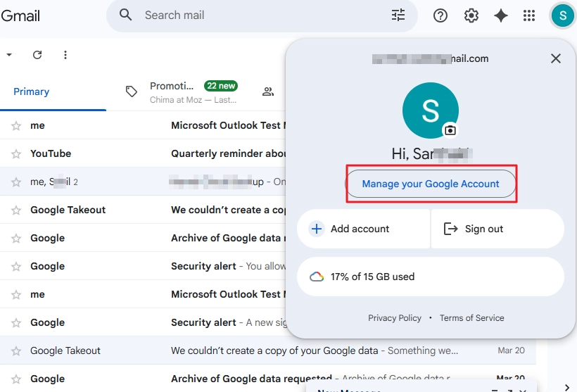Close the account popup
577x392 pixels.
click(556, 58)
